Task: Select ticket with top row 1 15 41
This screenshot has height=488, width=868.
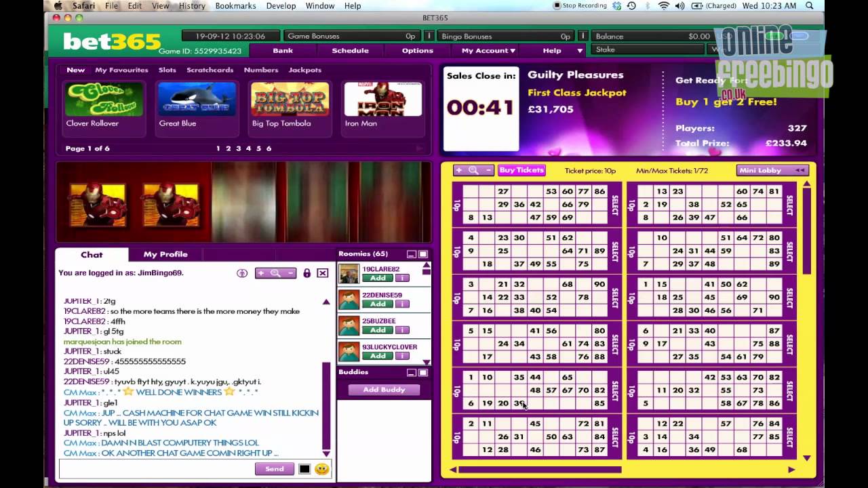Action: 789,298
